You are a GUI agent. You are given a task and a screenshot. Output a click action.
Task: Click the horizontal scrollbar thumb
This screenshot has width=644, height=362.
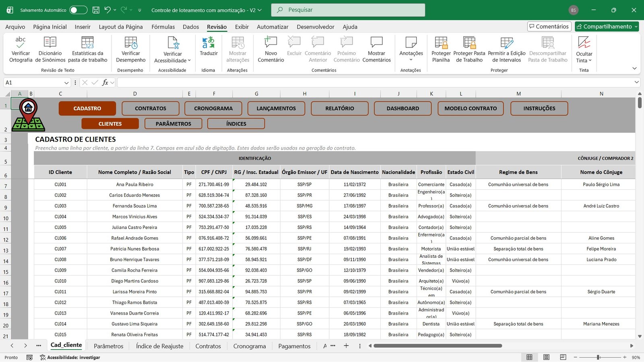pyautogui.click(x=438, y=346)
